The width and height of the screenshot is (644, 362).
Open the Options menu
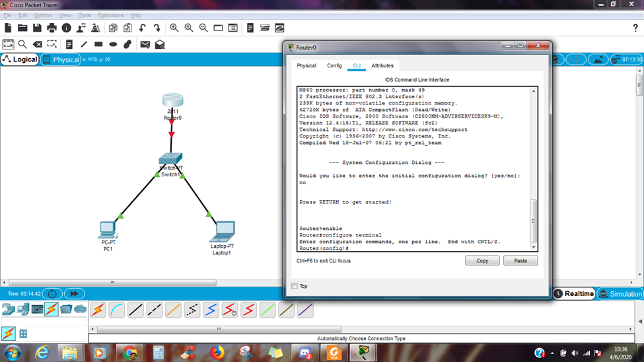pos(43,15)
